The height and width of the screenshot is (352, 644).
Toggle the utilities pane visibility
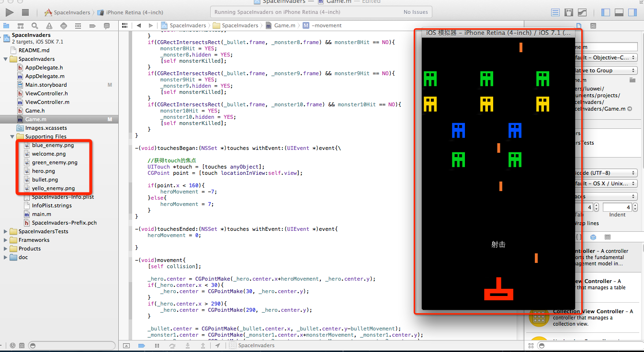point(633,12)
